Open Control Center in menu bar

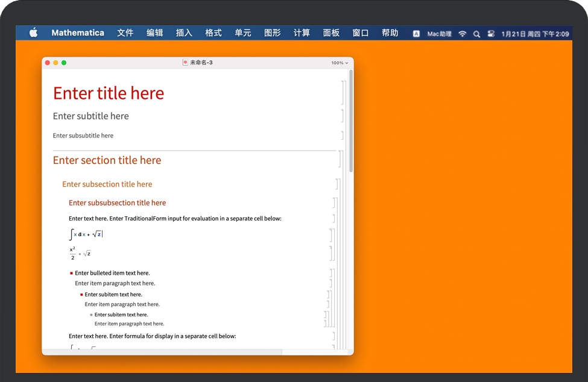[490, 34]
